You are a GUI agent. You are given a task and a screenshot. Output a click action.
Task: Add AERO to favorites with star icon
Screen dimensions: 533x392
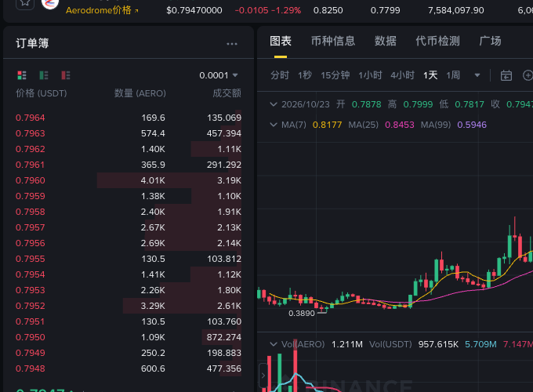25,3
